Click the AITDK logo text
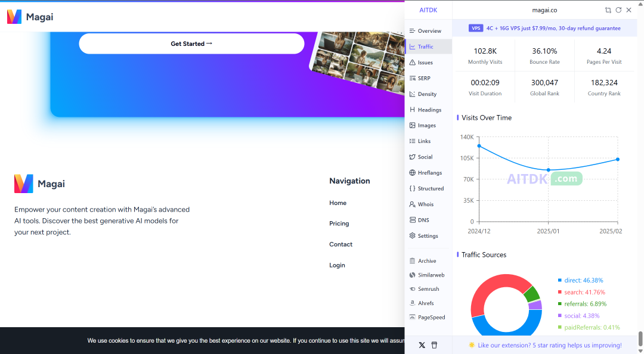 (428, 10)
